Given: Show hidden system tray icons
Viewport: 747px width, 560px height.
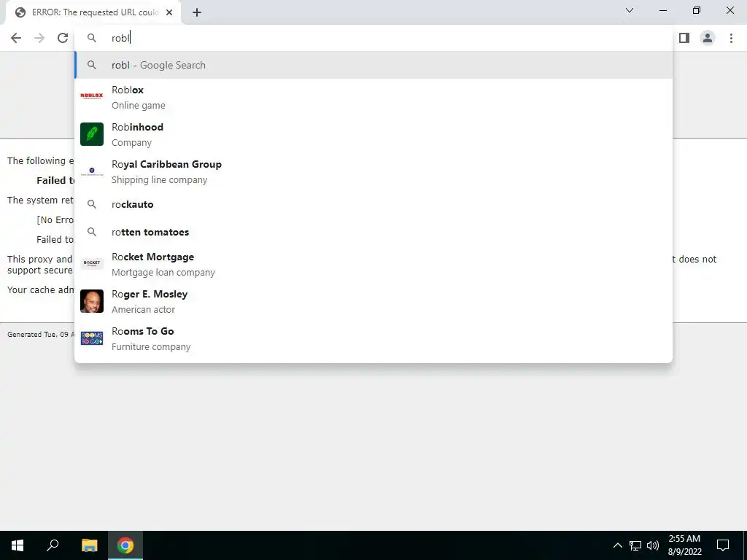Looking at the screenshot, I should [617, 545].
